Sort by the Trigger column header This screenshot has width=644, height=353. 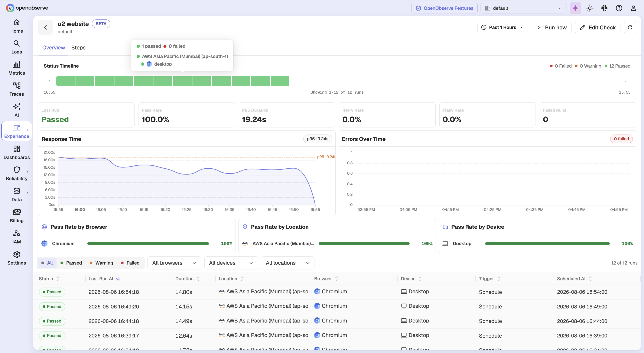pyautogui.click(x=489, y=279)
